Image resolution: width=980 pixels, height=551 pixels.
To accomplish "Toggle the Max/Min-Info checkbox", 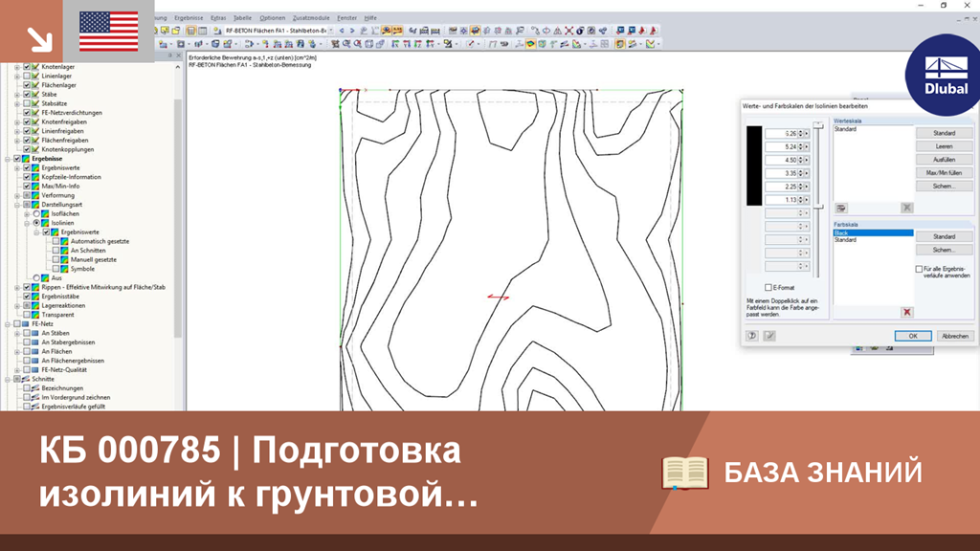I will pyautogui.click(x=26, y=187).
